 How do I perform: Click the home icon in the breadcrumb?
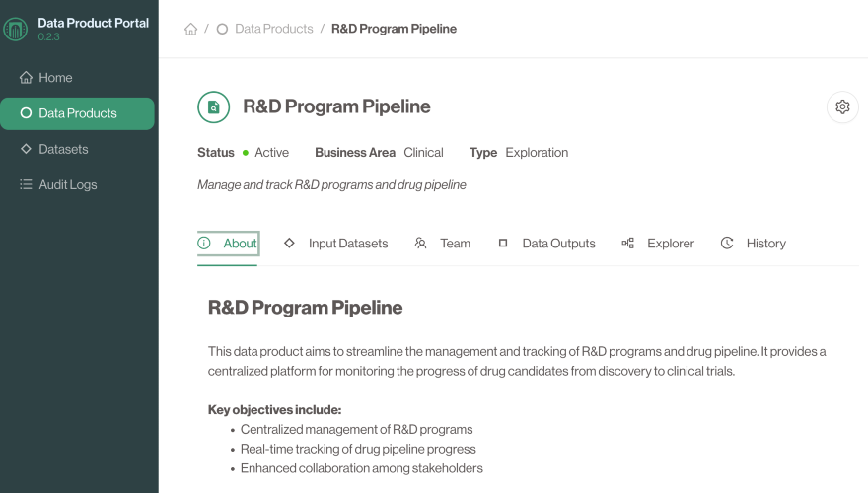191,29
